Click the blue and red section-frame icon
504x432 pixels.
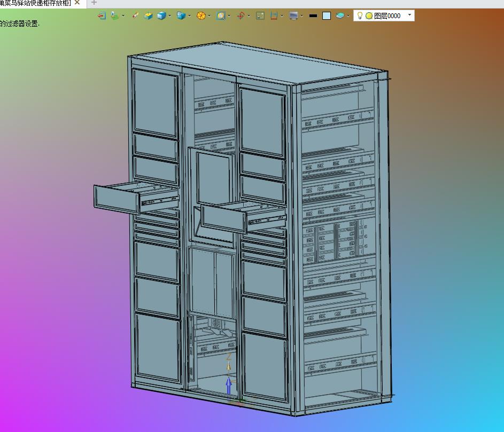point(274,15)
